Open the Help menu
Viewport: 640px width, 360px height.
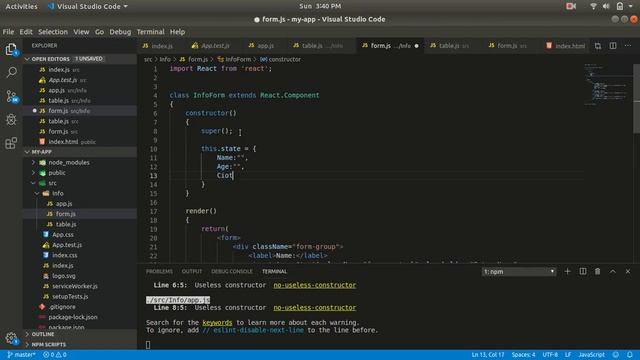[x=177, y=32]
